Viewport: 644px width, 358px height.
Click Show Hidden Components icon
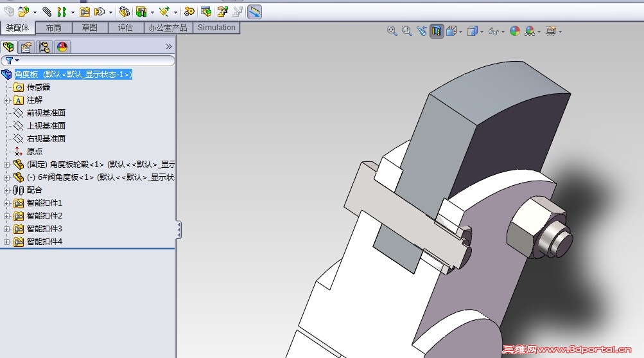[124, 12]
